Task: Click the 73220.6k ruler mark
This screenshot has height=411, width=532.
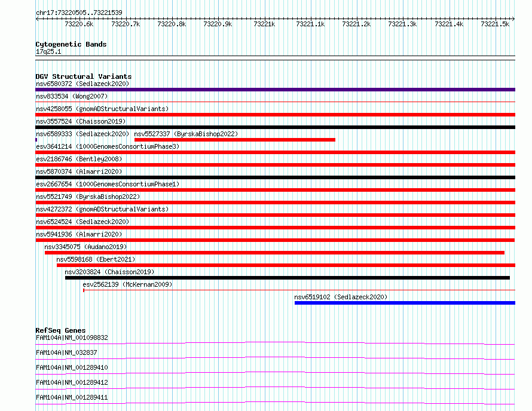Action: tap(79, 24)
